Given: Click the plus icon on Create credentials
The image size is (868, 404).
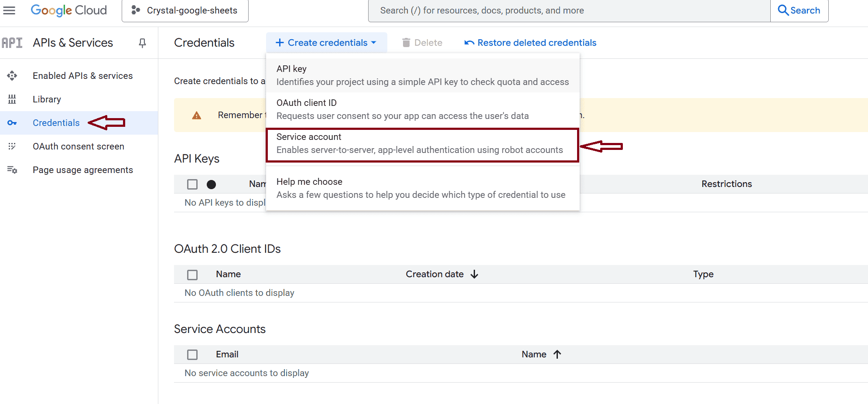Looking at the screenshot, I should [280, 43].
